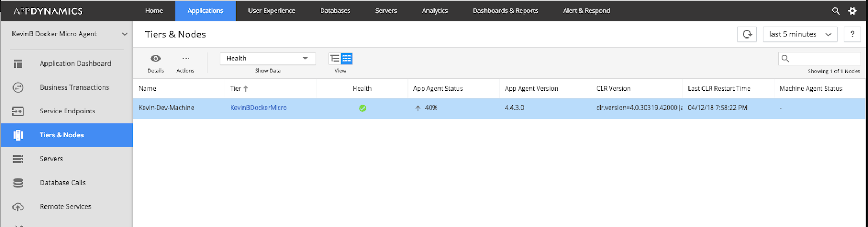868x227 pixels.
Task: Click the Service Endpoints sidebar icon
Action: pos(18,111)
